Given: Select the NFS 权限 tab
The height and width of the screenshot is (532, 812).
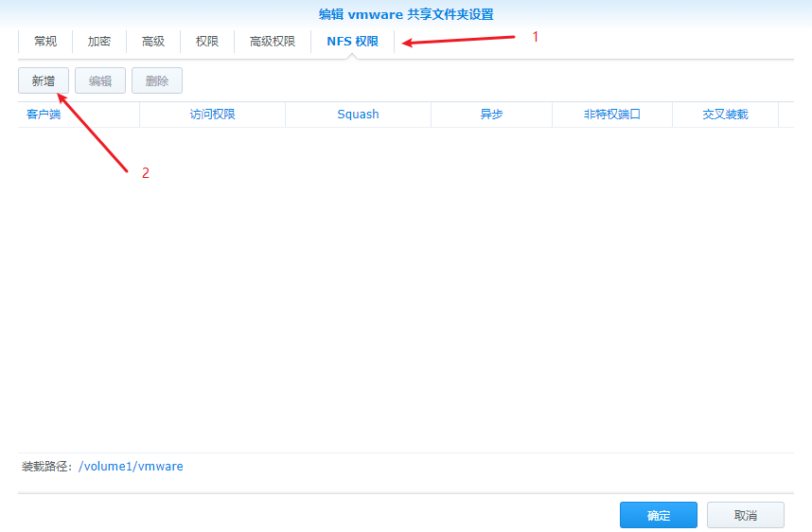Looking at the screenshot, I should (x=353, y=42).
